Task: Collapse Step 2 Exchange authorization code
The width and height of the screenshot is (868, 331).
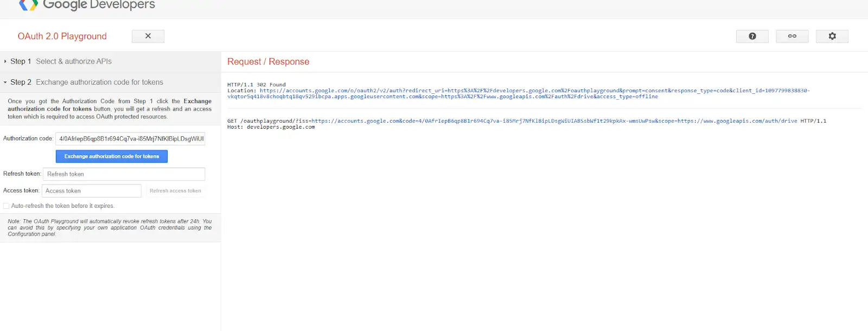Action: tap(110, 82)
